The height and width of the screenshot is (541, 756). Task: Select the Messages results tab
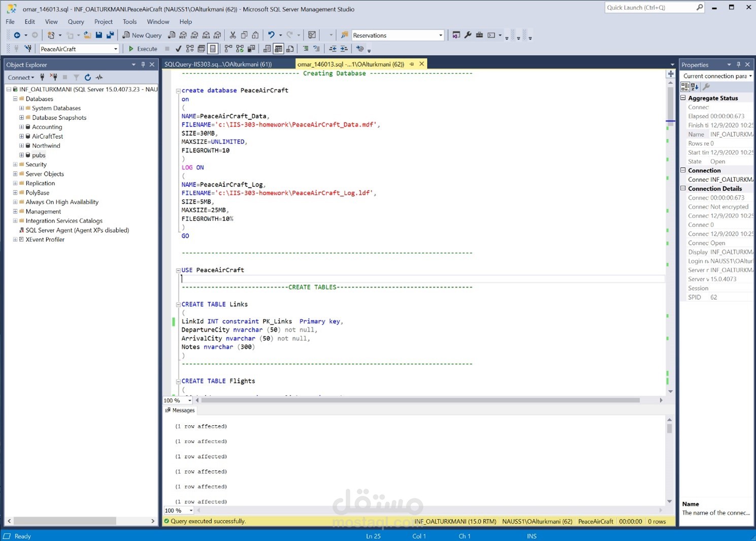click(x=180, y=410)
